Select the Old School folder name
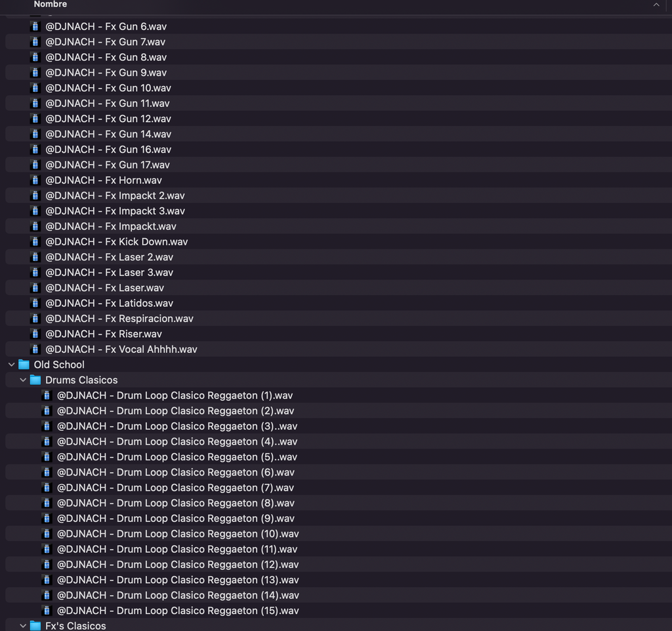The image size is (672, 631). pos(59,365)
